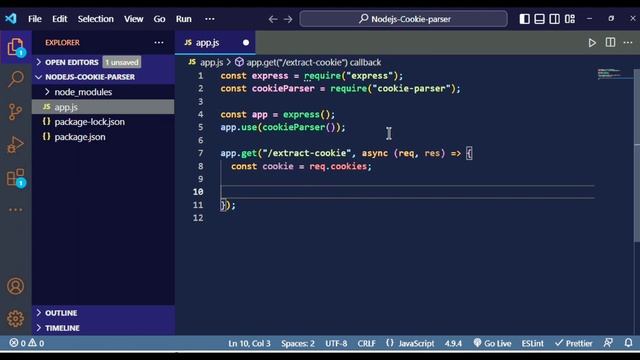The image size is (640, 360).
Task: Open the Source Control view
Action: [x=16, y=111]
